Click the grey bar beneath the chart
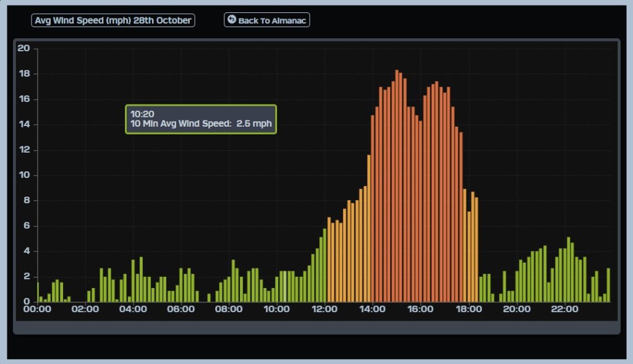The width and height of the screenshot is (633, 364). [x=316, y=328]
